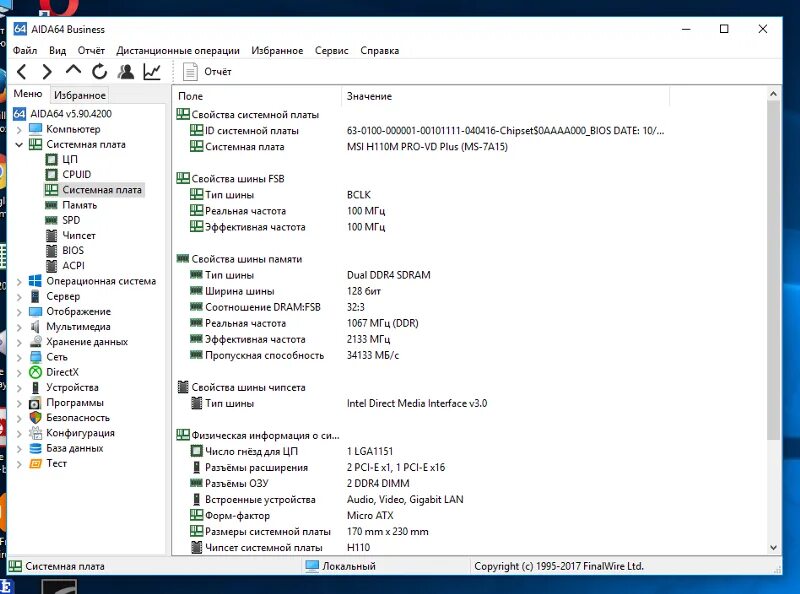Click the Сеть network icon
Image resolution: width=800 pixels, height=594 pixels.
coord(35,357)
